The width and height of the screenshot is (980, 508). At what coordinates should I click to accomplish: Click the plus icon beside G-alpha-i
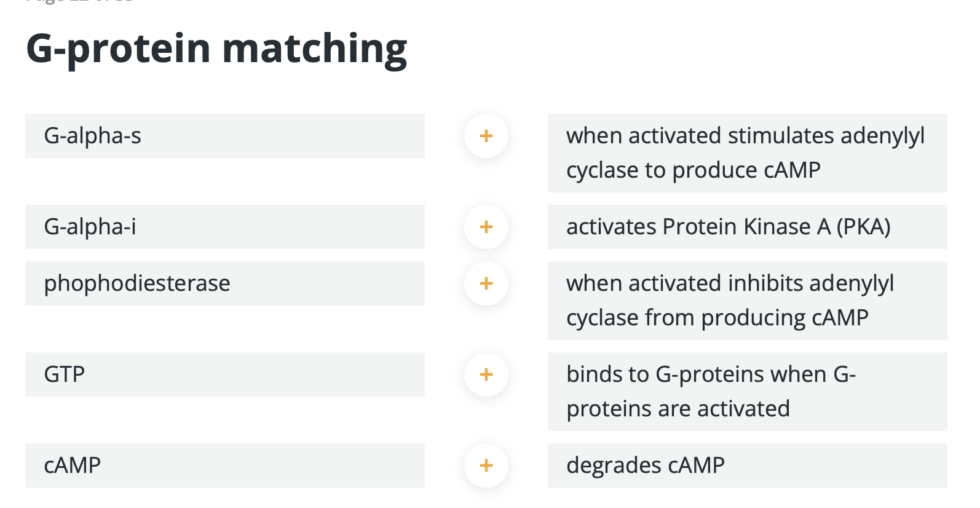point(486,226)
